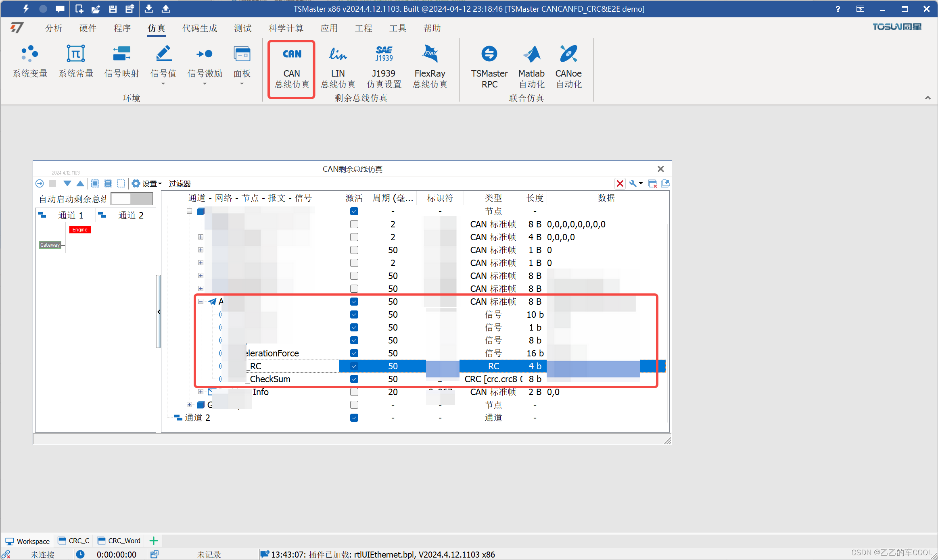Viewport: 938px width, 560px height.
Task: Open CANoe 自动化
Action: 568,67
